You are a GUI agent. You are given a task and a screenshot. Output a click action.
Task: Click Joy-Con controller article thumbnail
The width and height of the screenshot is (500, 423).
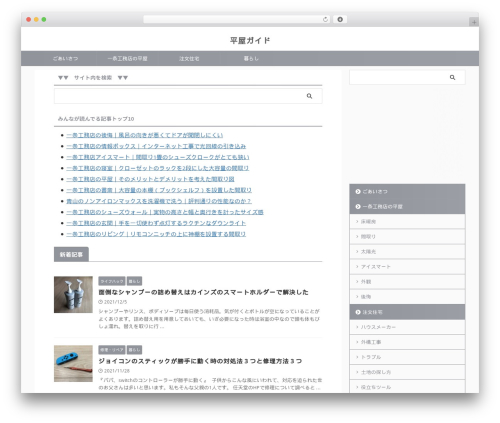click(x=73, y=364)
